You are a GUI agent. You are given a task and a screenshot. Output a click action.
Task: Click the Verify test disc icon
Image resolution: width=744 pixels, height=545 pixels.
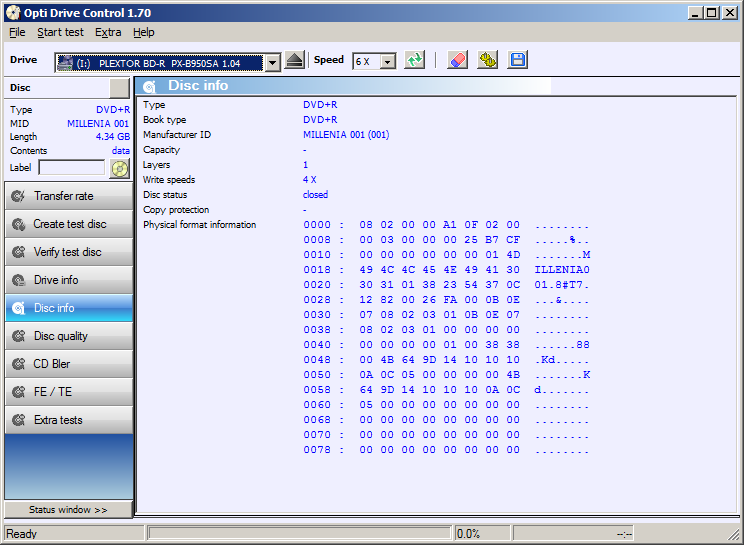(19, 252)
